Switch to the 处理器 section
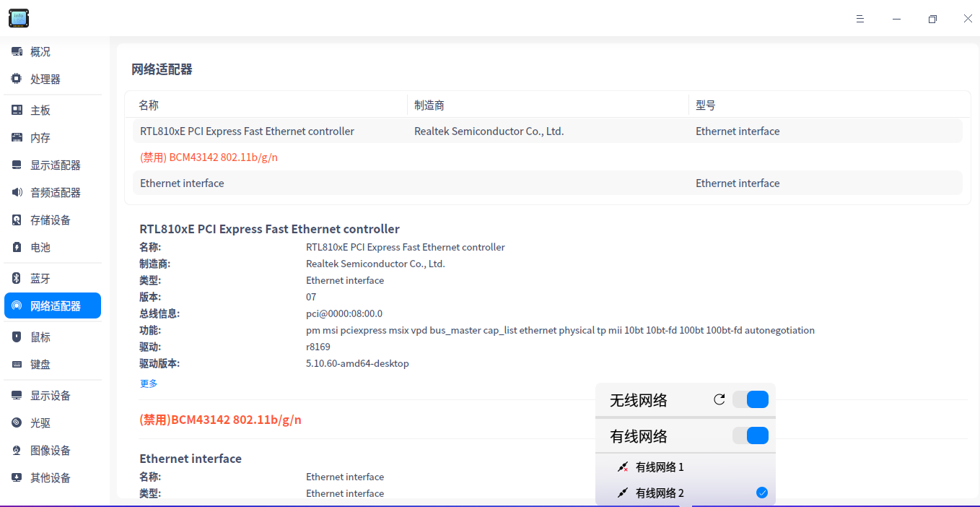This screenshot has height=507, width=980. [53, 79]
